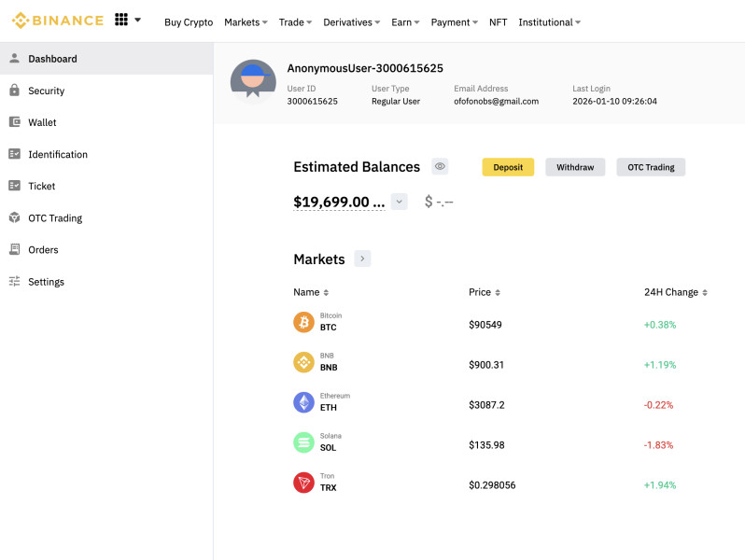The image size is (745, 560).
Task: Open the apps grid menu icon
Action: 121,20
